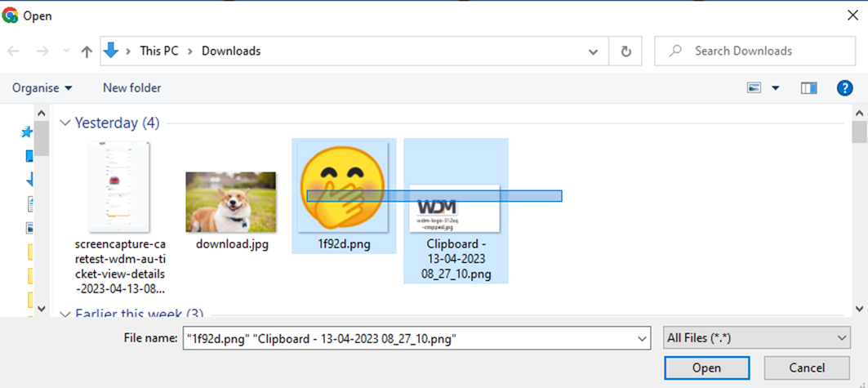Click the Downloads arrow icon in address bar
This screenshot has width=868, height=388.
click(111, 51)
